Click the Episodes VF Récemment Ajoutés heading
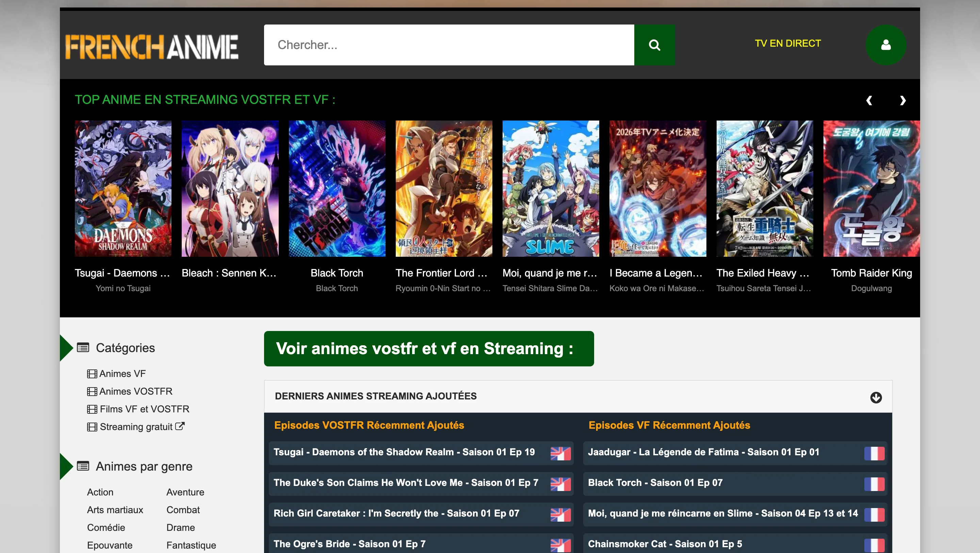The width and height of the screenshot is (980, 553). (x=669, y=425)
